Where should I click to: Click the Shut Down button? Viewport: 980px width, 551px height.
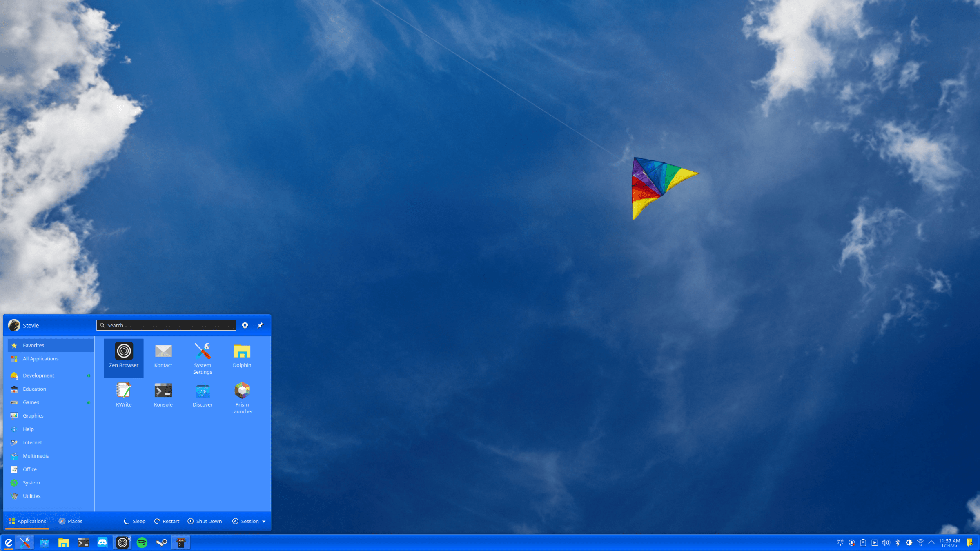(205, 521)
